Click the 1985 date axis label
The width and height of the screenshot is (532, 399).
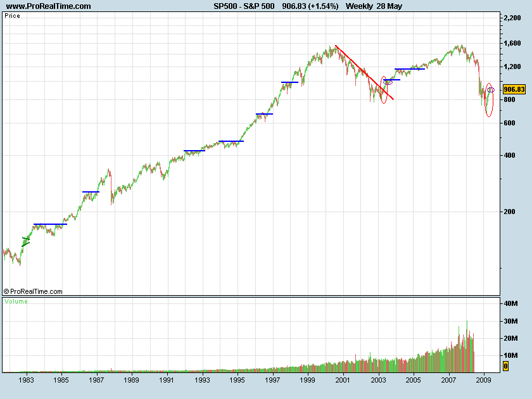tap(61, 380)
